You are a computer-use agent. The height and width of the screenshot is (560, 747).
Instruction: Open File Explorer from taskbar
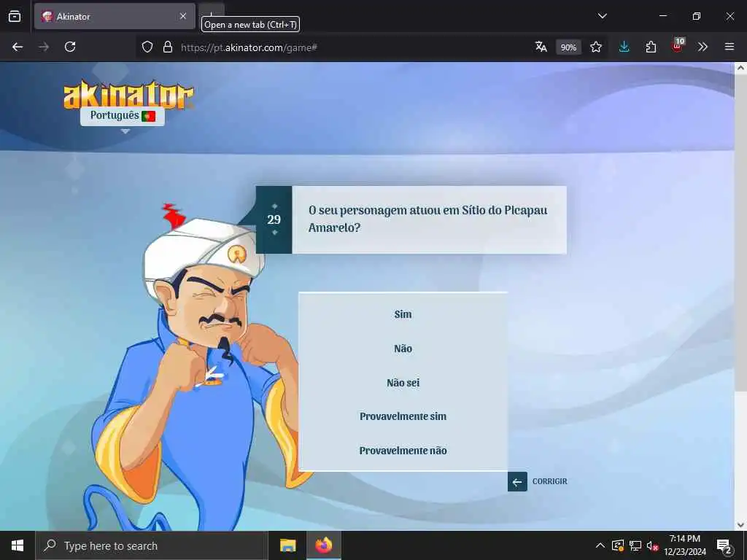(x=287, y=545)
